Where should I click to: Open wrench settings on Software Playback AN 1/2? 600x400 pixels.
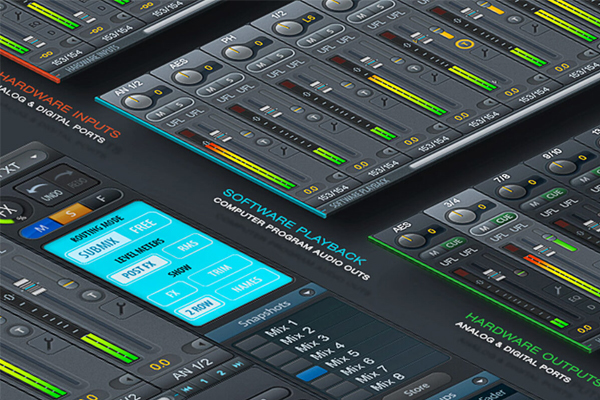click(284, 150)
